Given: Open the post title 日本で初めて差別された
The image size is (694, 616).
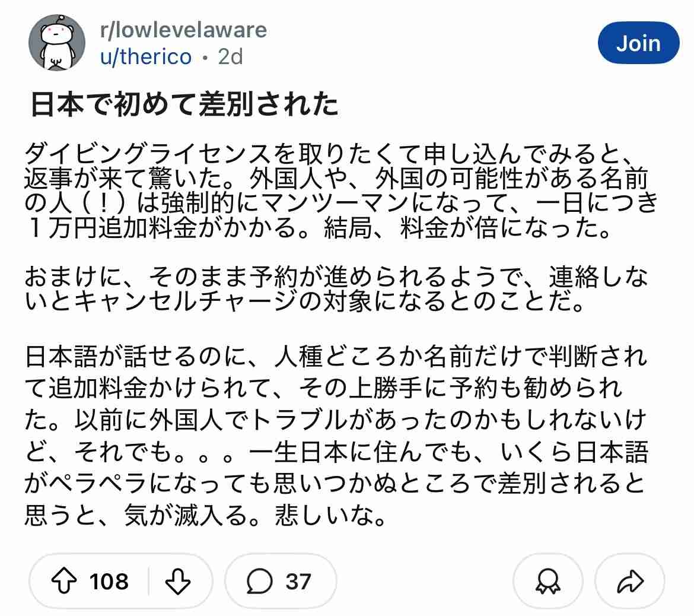Looking at the screenshot, I should point(184,105).
